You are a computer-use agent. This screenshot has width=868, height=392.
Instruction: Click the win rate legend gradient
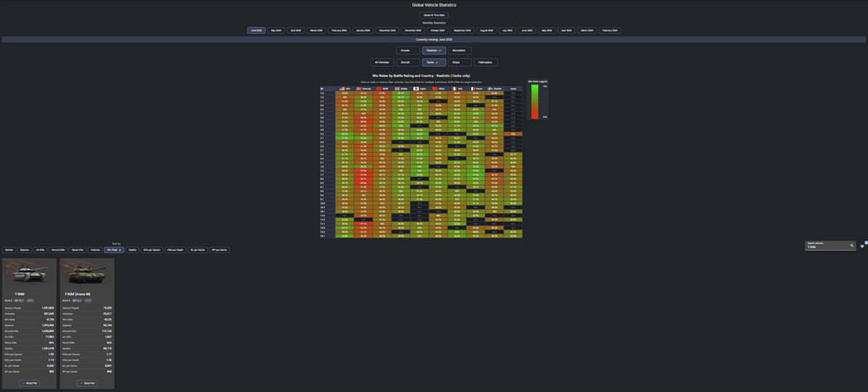(x=536, y=101)
